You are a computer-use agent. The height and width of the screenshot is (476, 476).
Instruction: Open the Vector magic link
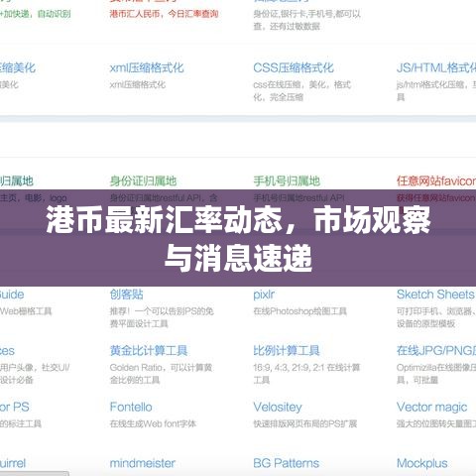pyautogui.click(x=431, y=408)
